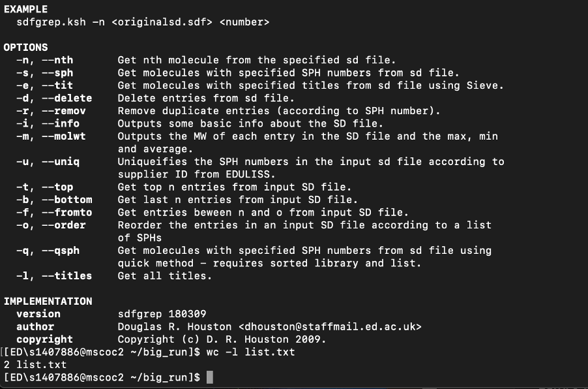Click the IMPLEMENTATION section heading
This screenshot has height=389, width=588.
tap(48, 301)
